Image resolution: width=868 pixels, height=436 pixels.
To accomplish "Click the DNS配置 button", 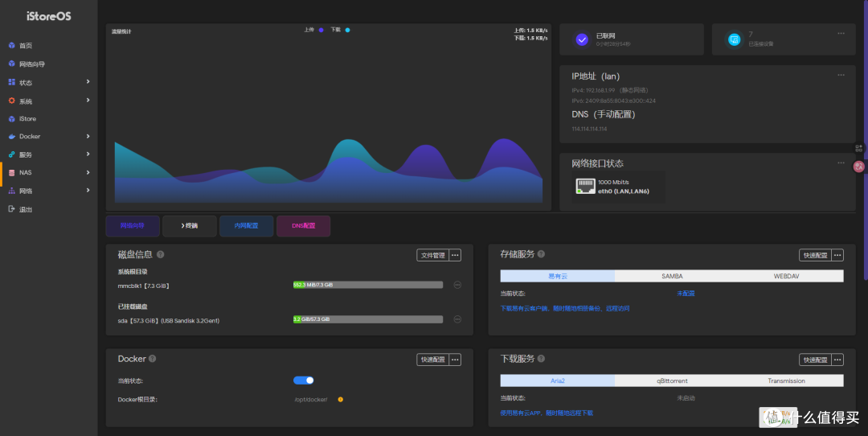I will (x=303, y=226).
